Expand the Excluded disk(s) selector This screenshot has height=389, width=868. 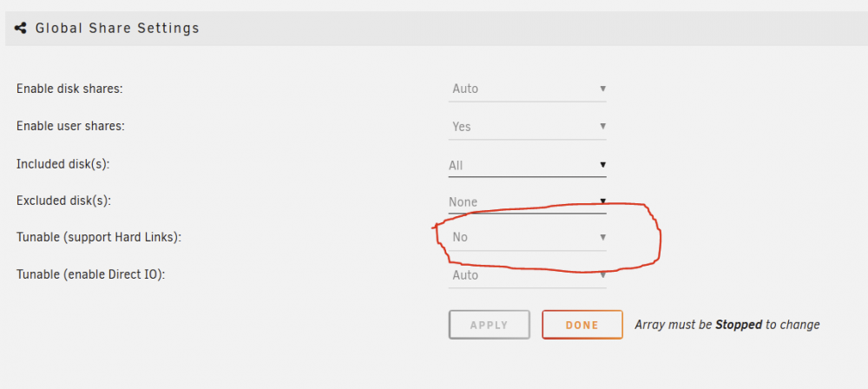coord(527,201)
